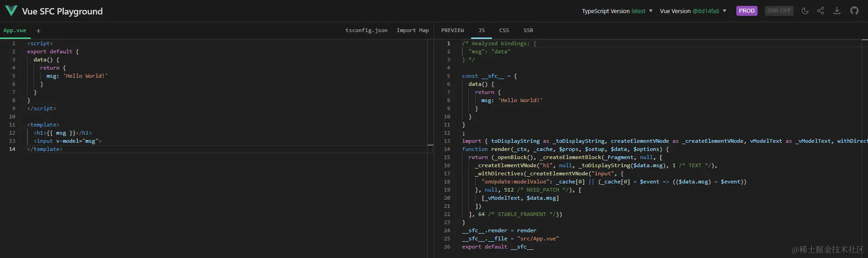This screenshot has height=258, width=868.
Task: Toggle the PROD mode button
Action: (747, 11)
